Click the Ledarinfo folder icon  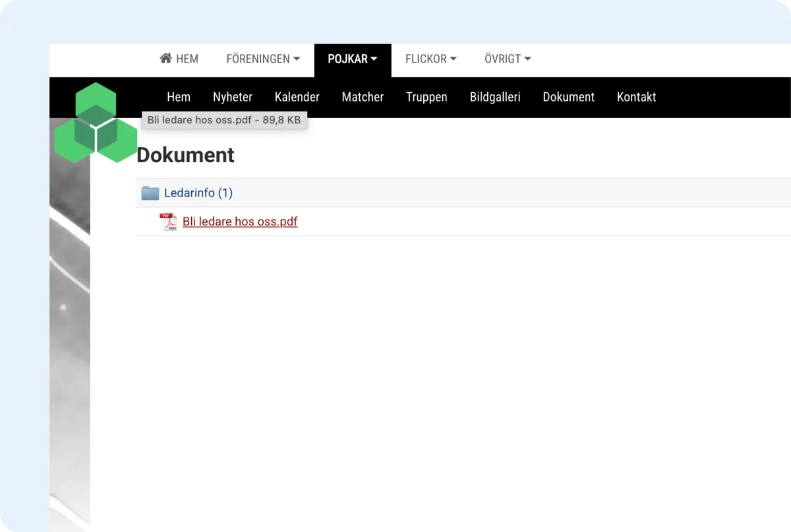(150, 193)
